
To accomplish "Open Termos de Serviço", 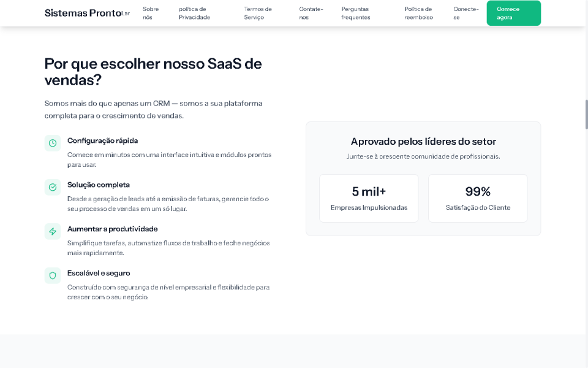I will 258,13.
